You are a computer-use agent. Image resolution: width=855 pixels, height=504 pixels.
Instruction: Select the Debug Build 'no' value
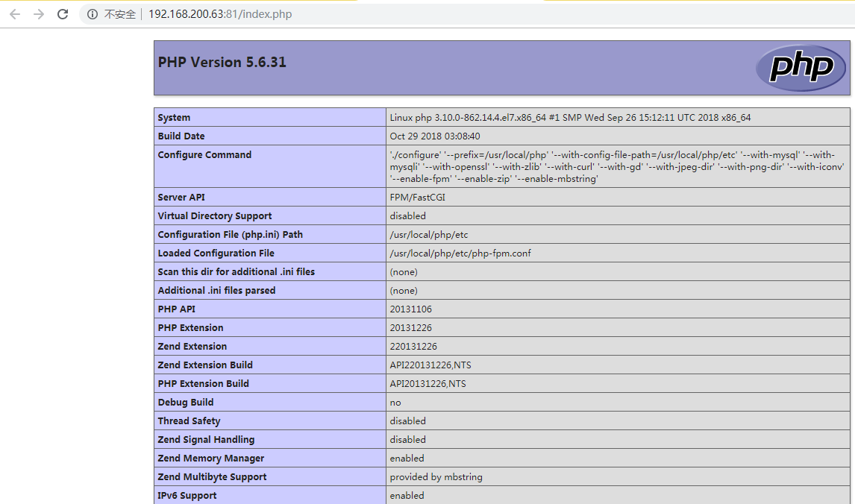[395, 403]
